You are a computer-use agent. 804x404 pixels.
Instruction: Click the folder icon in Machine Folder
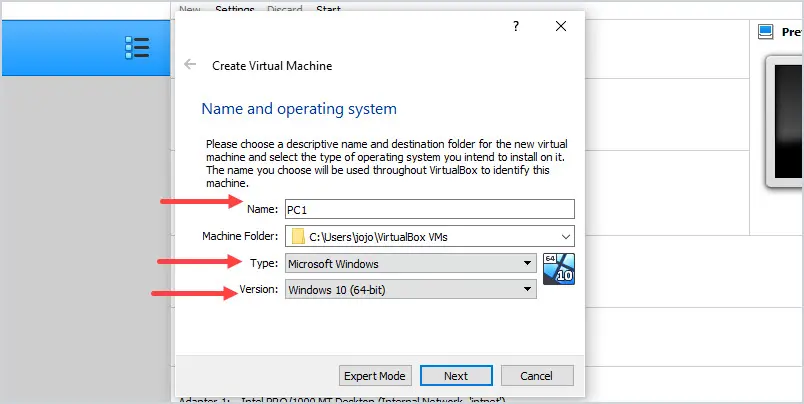pyautogui.click(x=298, y=236)
